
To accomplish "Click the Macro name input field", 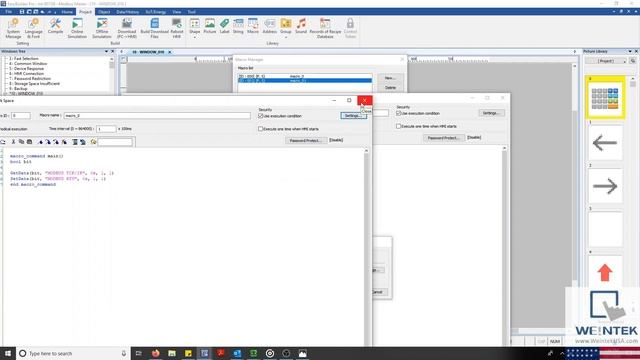I will pos(157,116).
